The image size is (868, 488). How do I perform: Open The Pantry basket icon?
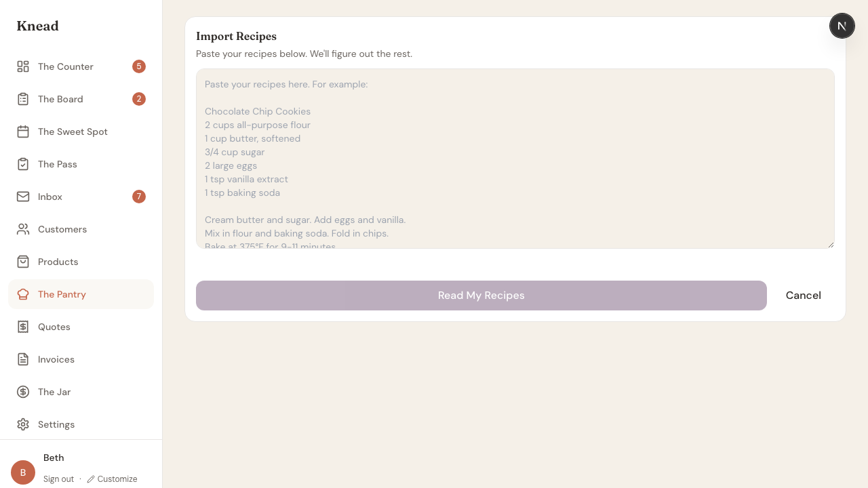click(23, 294)
